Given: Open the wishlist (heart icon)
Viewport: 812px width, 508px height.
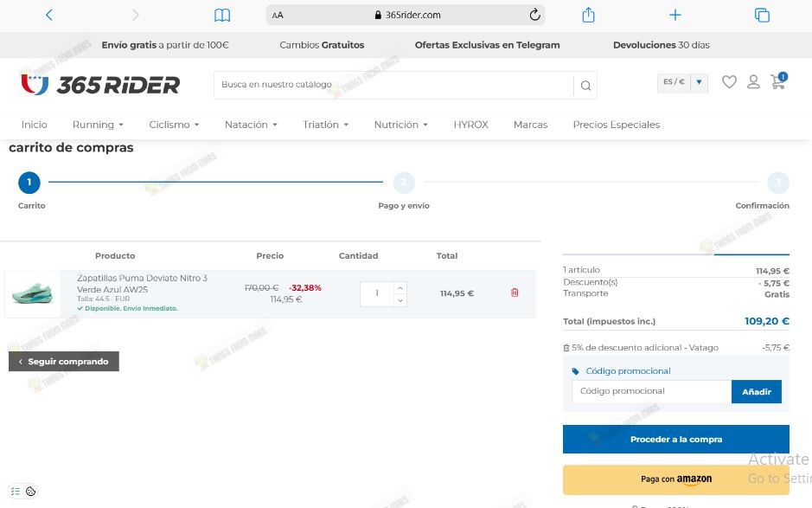Looking at the screenshot, I should 729,82.
